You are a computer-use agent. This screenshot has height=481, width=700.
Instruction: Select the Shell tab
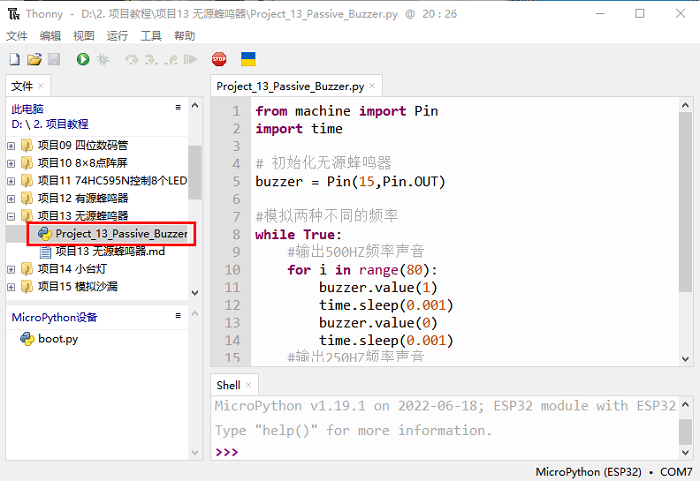tap(229, 385)
